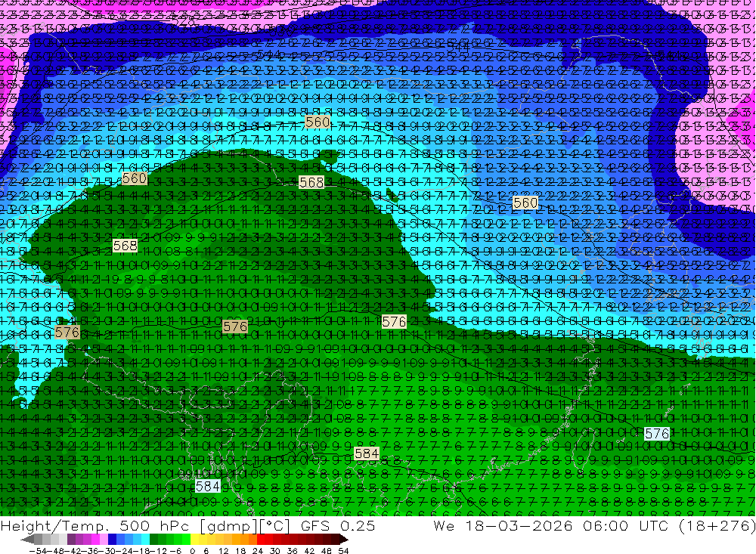Click the 584 contour label with light-blue background
Screen dimensions: 756x554
pyautogui.click(x=208, y=486)
